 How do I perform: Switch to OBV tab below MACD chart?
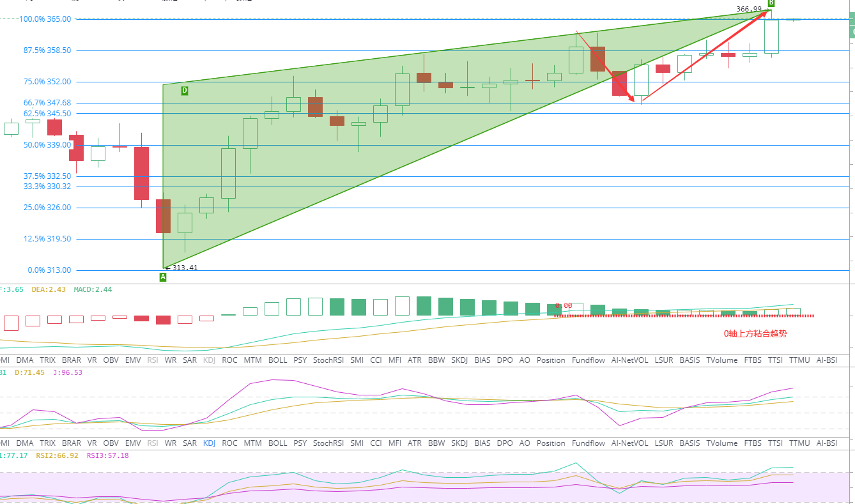111,360
